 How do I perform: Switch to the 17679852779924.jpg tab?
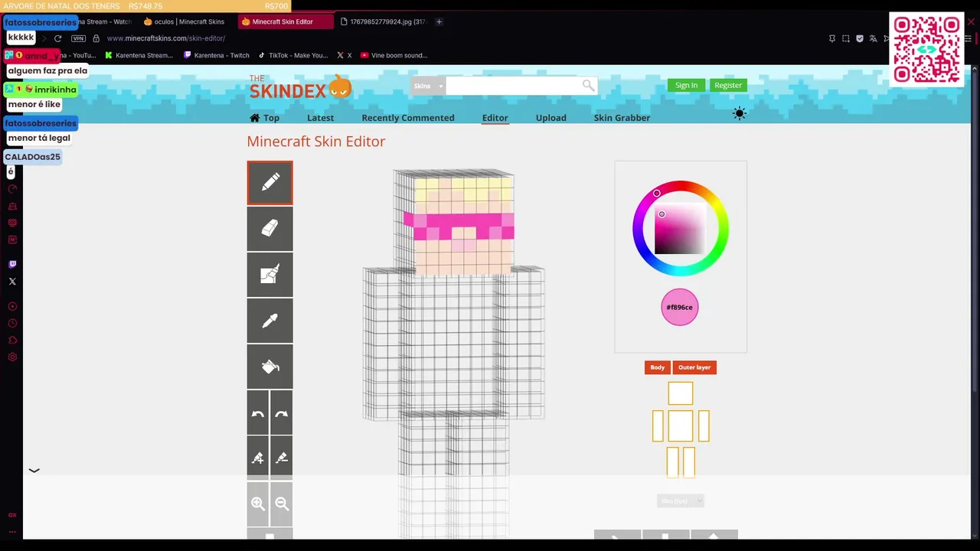383,21
